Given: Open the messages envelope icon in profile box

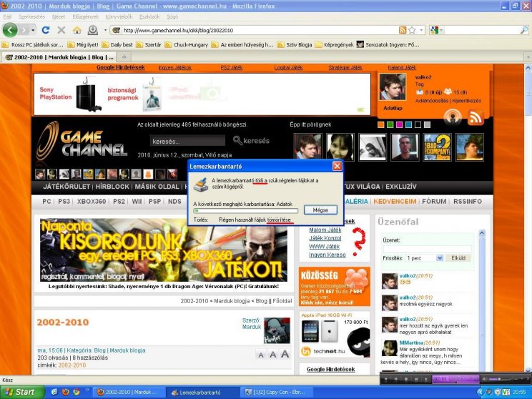Looking at the screenshot, I should pyautogui.click(x=420, y=92).
